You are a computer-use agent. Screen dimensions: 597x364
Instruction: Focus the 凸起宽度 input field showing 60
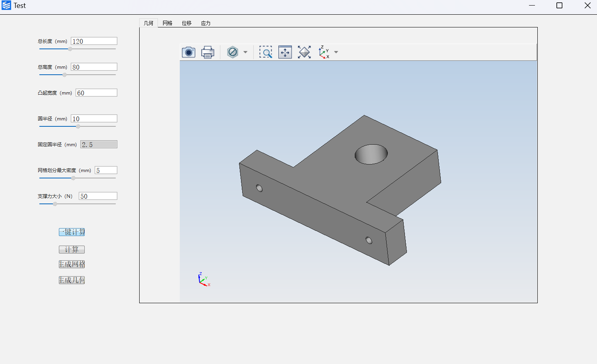tap(96, 93)
